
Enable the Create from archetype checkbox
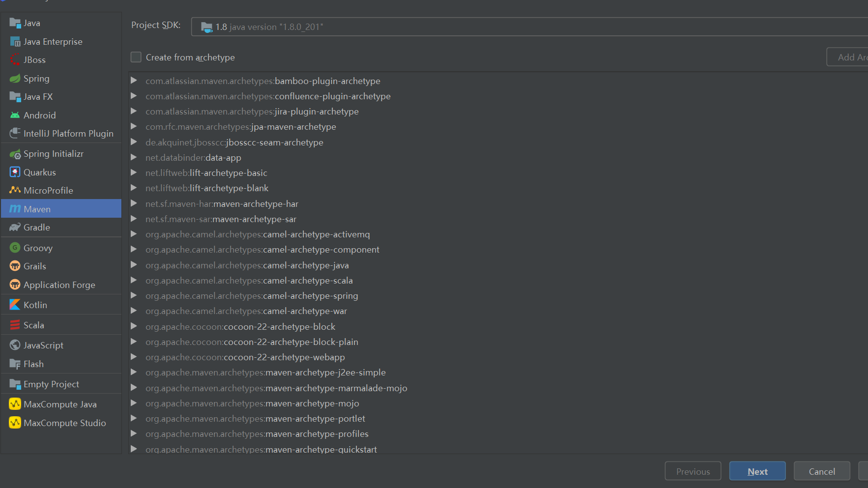136,57
